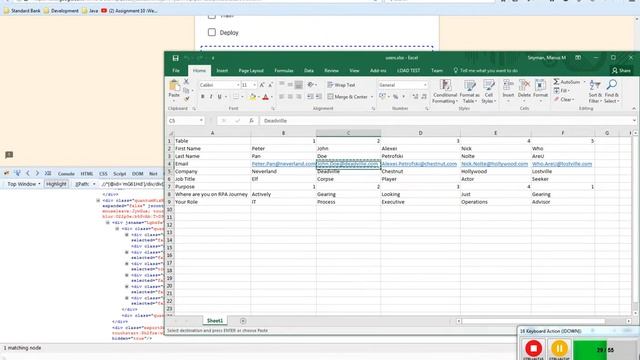
Task: Click the Decrease Indent icon
Action: tap(310, 97)
